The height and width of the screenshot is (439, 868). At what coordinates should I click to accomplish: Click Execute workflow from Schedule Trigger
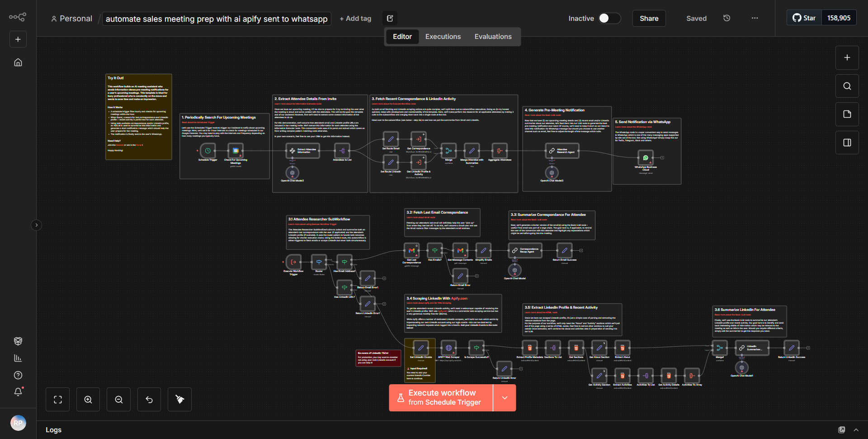(x=441, y=398)
